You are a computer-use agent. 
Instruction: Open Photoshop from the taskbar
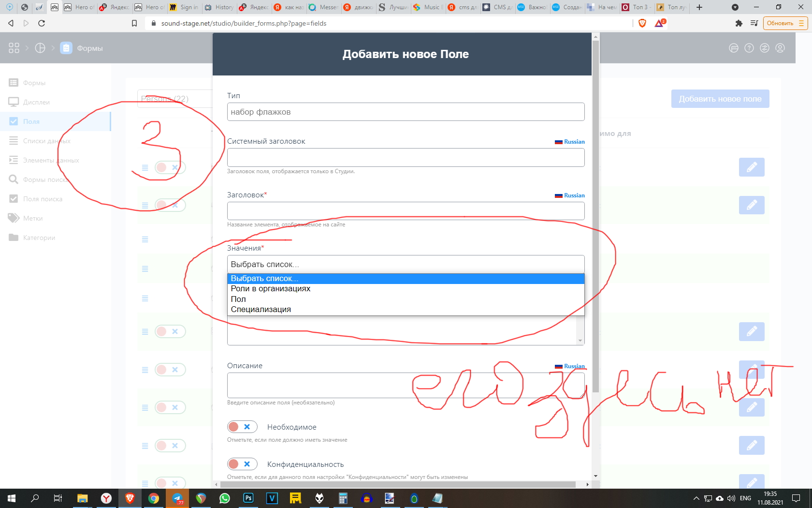coord(248,498)
